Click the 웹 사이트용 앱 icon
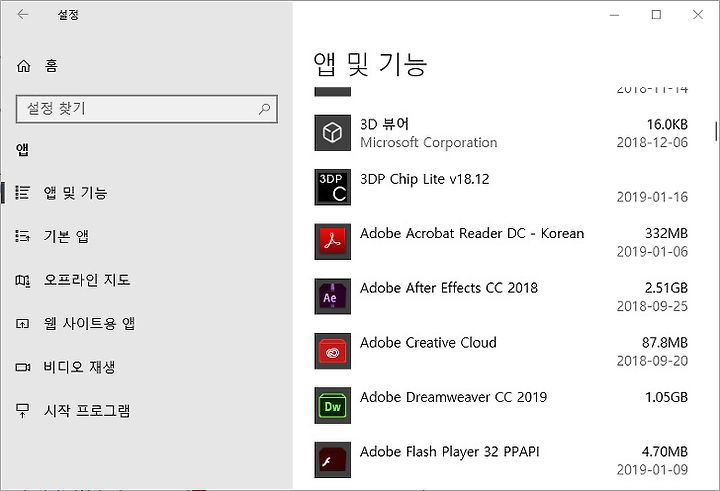The height and width of the screenshot is (491, 720). 22,324
